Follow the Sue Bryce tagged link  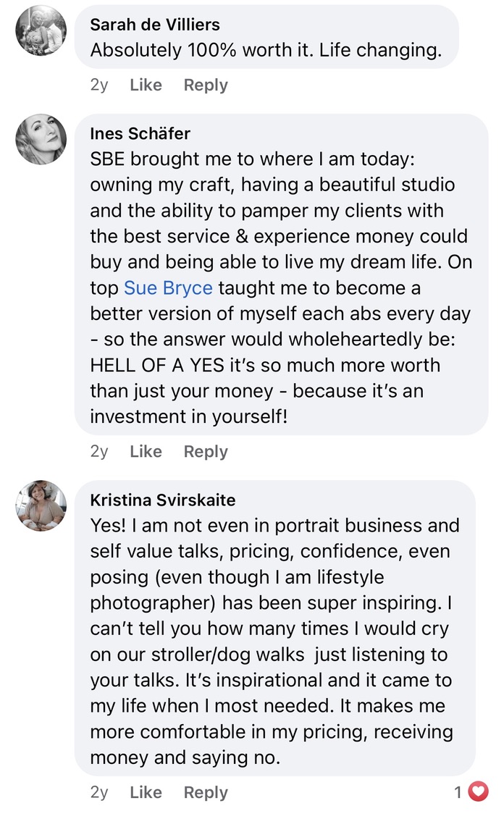tap(168, 288)
